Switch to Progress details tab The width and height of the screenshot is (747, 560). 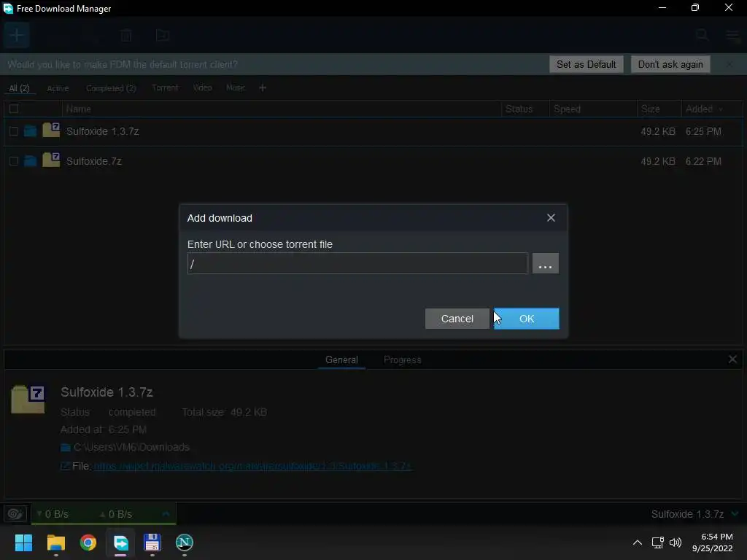pos(402,360)
